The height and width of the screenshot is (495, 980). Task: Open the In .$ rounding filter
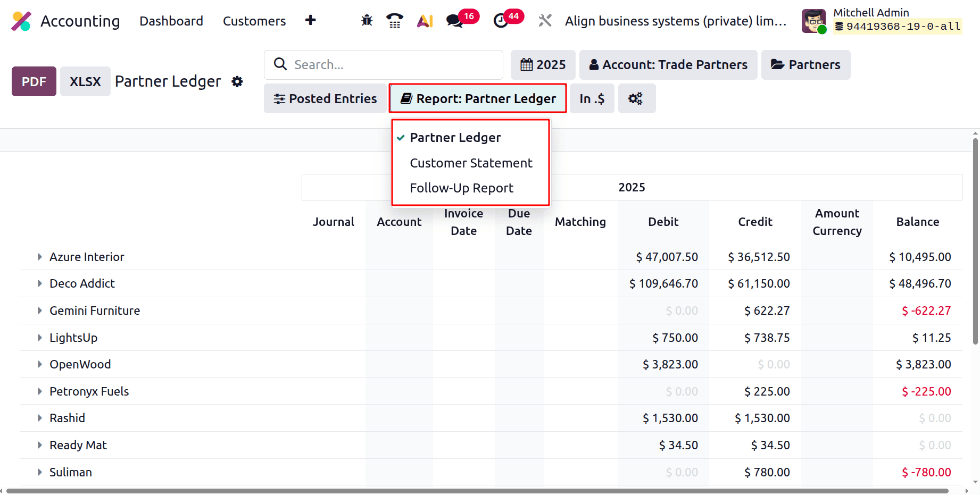point(592,98)
